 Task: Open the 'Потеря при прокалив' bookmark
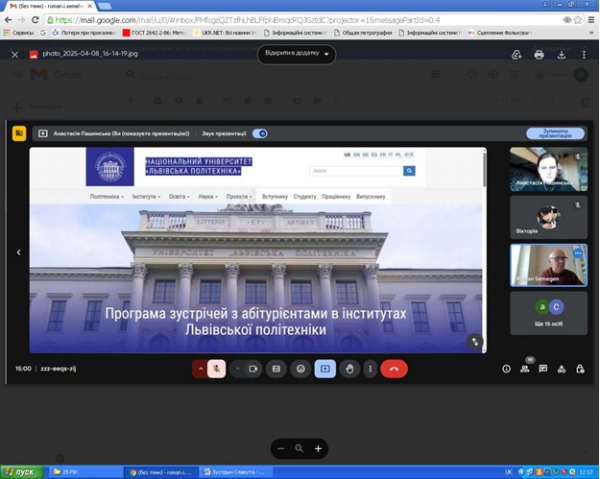coord(83,33)
